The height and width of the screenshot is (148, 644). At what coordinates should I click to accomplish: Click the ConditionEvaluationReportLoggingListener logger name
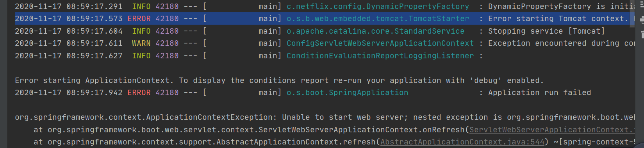coord(380,56)
